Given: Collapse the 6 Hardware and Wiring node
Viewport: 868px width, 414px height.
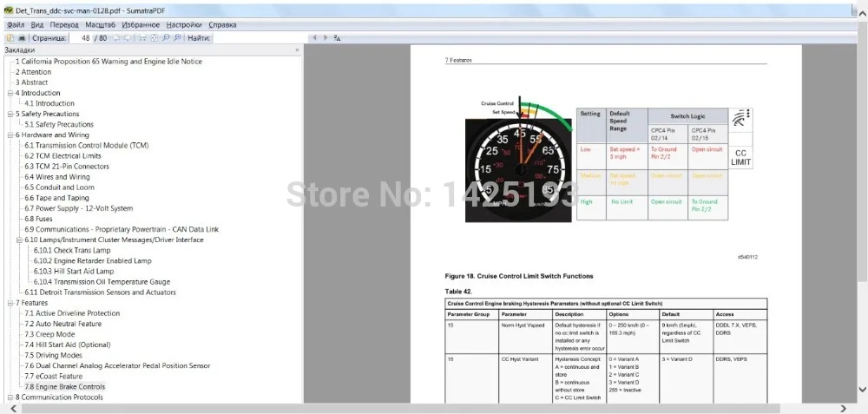Looking at the screenshot, I should 10,135.
